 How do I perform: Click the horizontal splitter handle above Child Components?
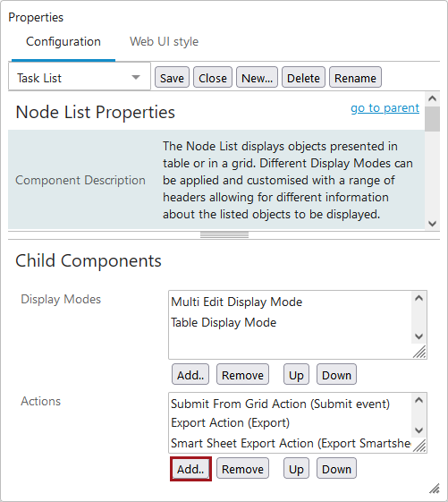coord(224,235)
